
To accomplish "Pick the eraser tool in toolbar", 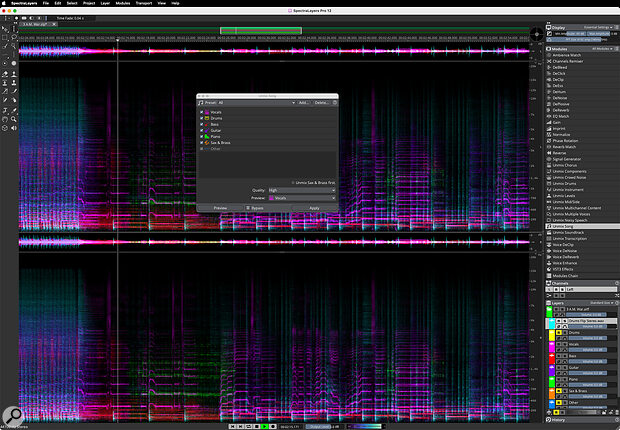I will click(x=7, y=72).
